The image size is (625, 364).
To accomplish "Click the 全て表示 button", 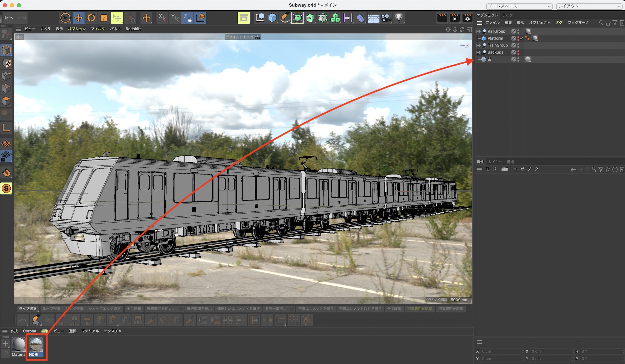I will pyautogui.click(x=394, y=309).
